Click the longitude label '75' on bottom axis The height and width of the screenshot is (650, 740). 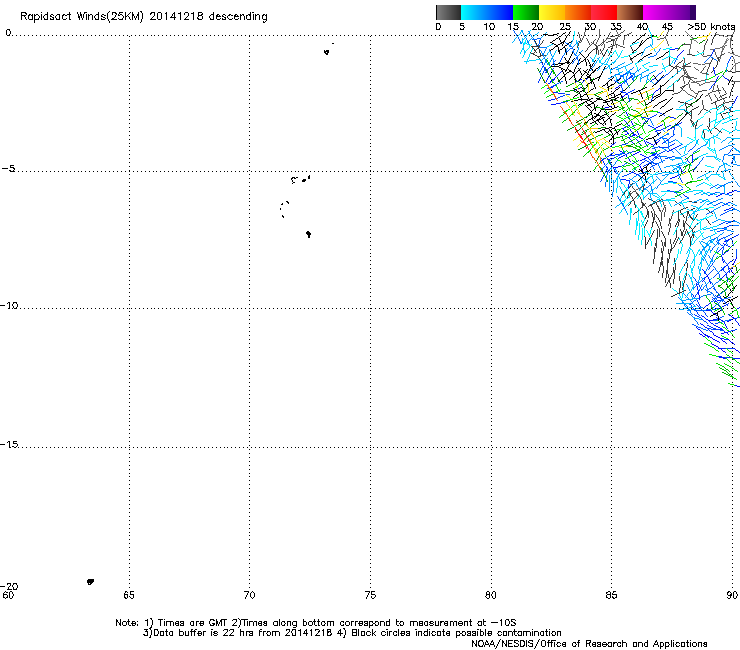[x=370, y=595]
